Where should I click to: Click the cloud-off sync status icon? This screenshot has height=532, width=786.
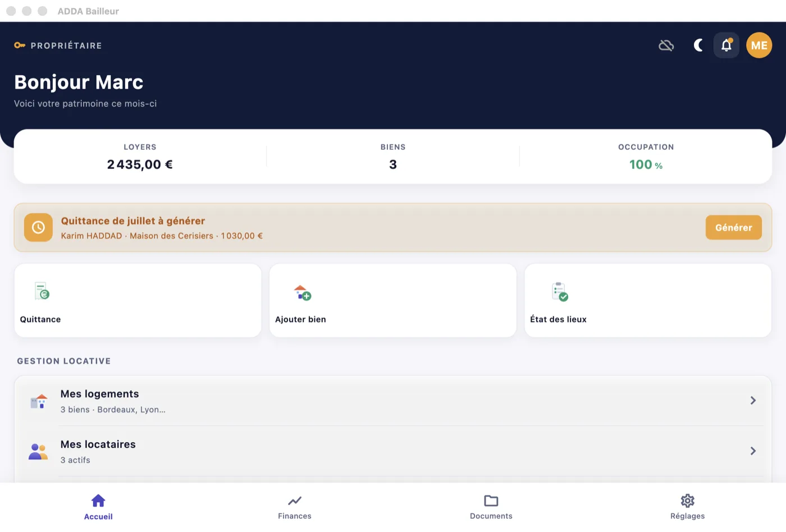tap(666, 45)
